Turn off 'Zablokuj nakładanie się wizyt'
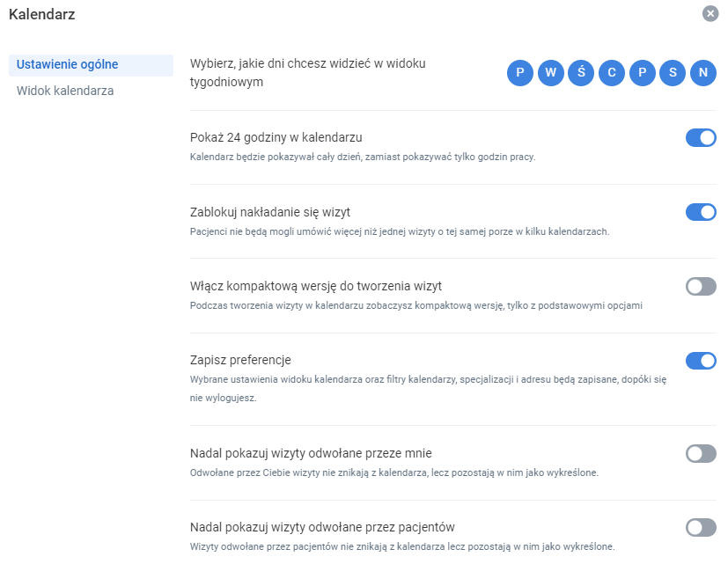Screen dimensions: 728x564 (701, 211)
